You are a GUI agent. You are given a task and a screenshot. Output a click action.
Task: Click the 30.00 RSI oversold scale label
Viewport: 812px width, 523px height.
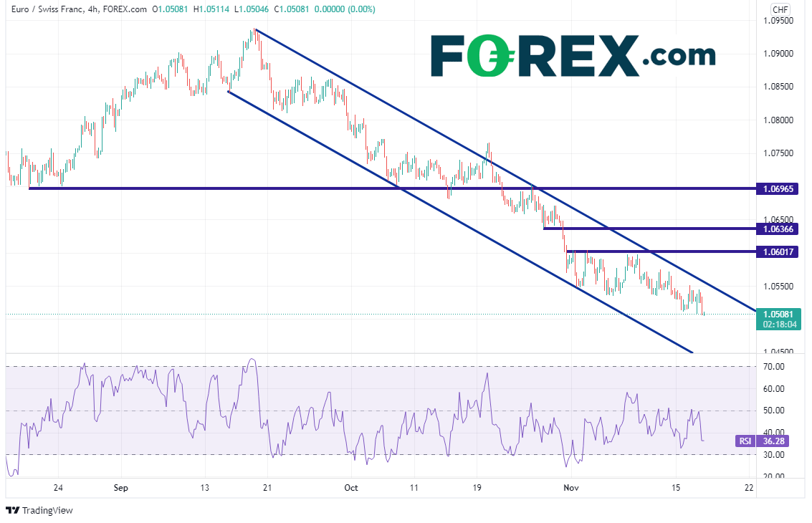point(773,455)
